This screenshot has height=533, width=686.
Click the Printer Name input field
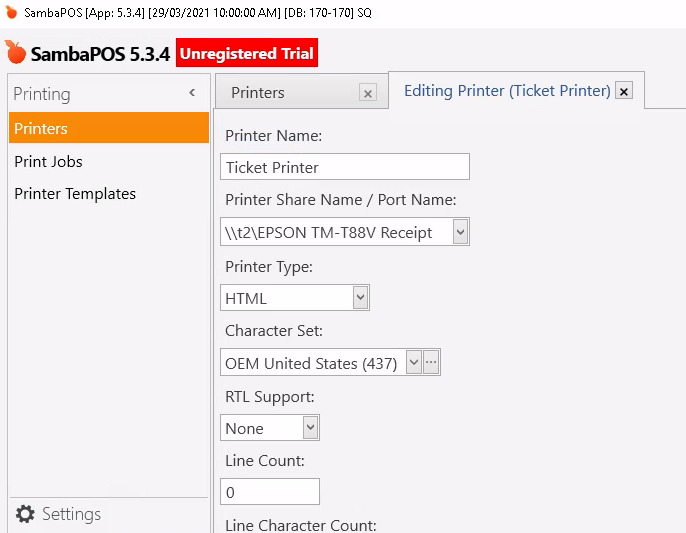pos(345,167)
